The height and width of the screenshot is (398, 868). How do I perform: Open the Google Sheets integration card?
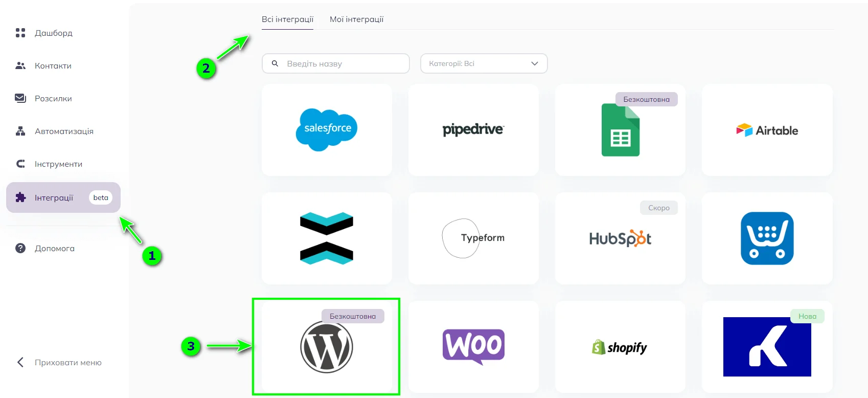pyautogui.click(x=620, y=130)
